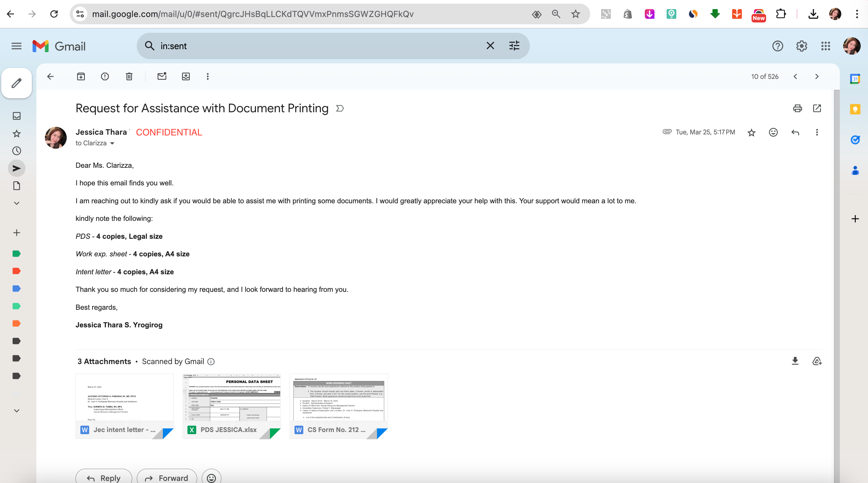This screenshot has width=868, height=483.
Task: Open the Snoozed folder in sidebar
Action: 16,151
